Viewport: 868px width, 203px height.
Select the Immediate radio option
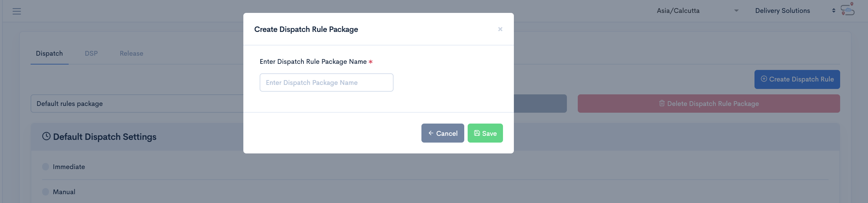tap(46, 167)
